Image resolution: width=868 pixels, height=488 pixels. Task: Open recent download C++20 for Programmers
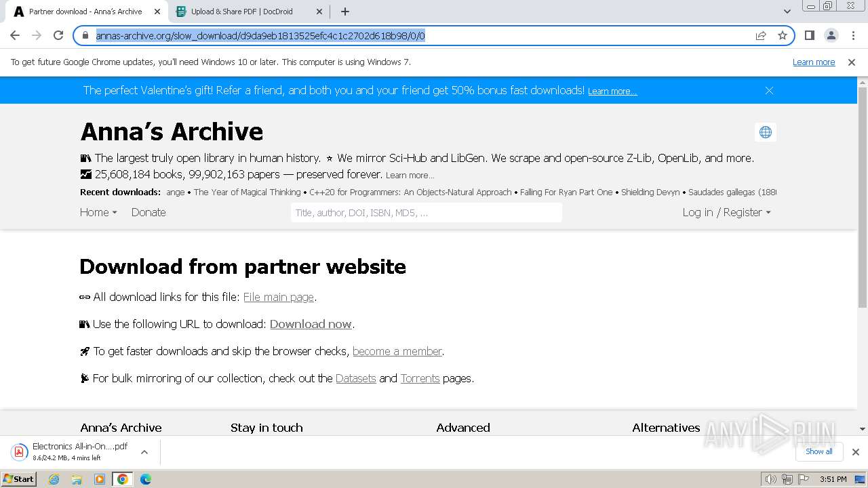pyautogui.click(x=410, y=192)
